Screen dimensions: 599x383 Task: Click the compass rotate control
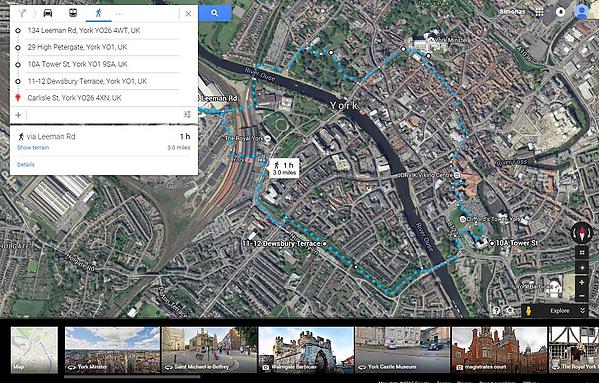pyautogui.click(x=582, y=232)
